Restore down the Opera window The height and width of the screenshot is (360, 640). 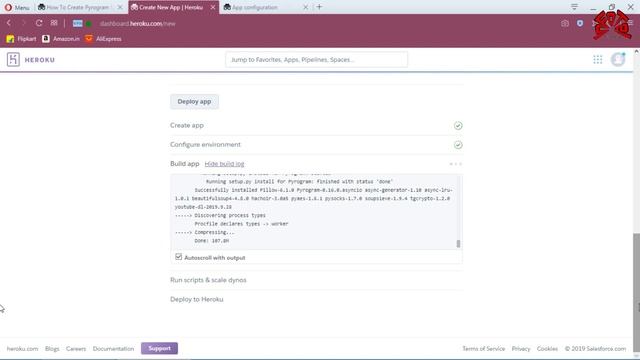(612, 7)
